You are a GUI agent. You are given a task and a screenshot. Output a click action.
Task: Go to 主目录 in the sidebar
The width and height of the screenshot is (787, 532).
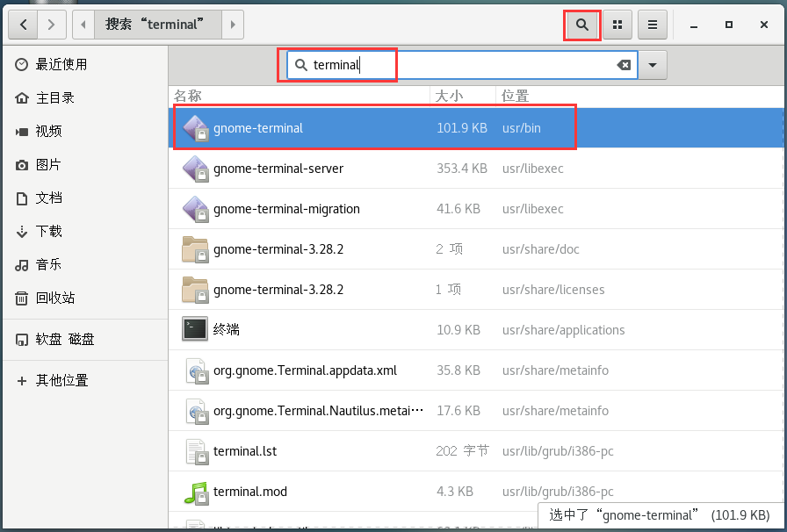85,97
